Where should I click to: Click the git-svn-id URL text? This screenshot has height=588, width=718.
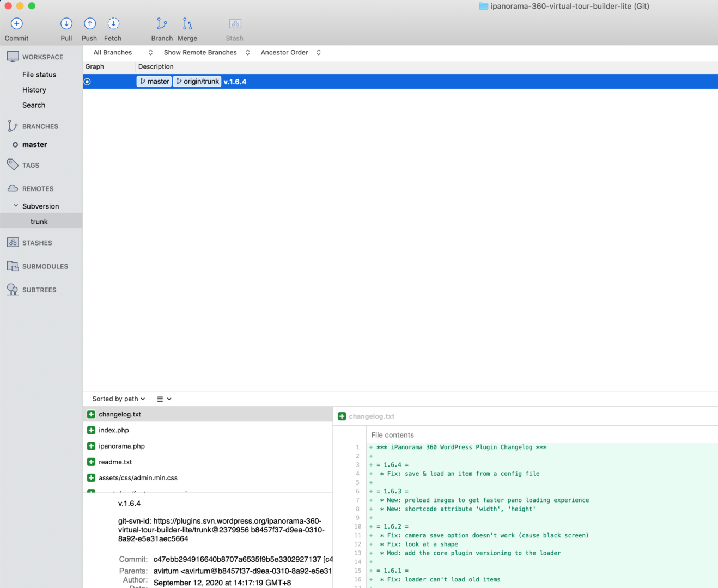tap(221, 530)
